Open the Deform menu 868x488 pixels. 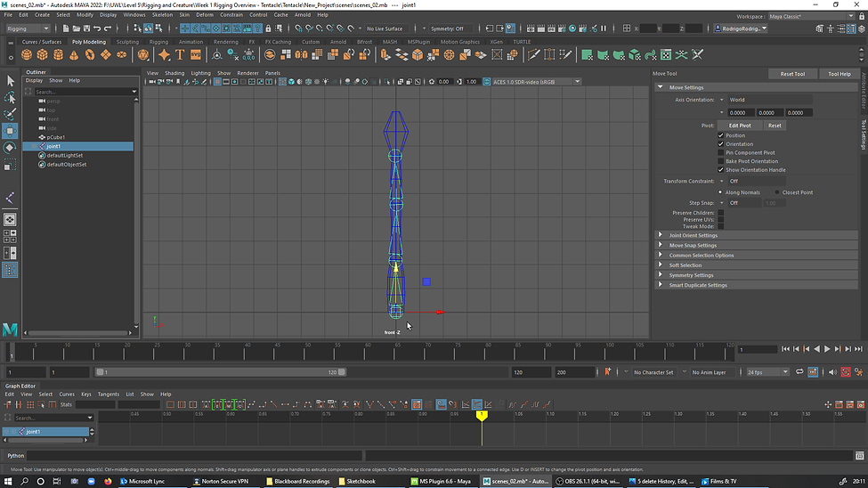[204, 15]
